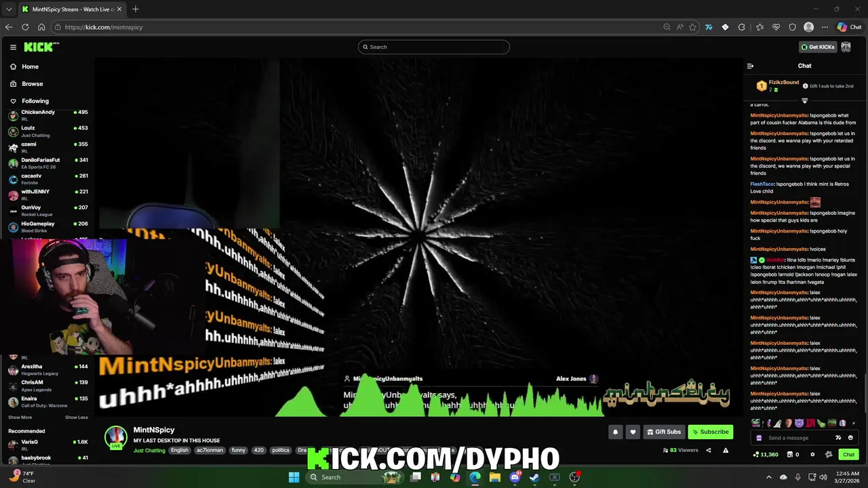This screenshot has width=868, height=488.
Task: Open the tab list dropdown arrow
Action: point(9,9)
